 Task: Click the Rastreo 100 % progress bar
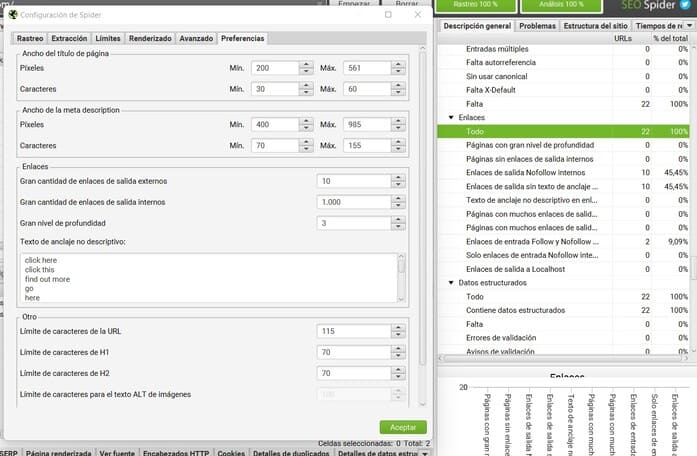coord(475,5)
